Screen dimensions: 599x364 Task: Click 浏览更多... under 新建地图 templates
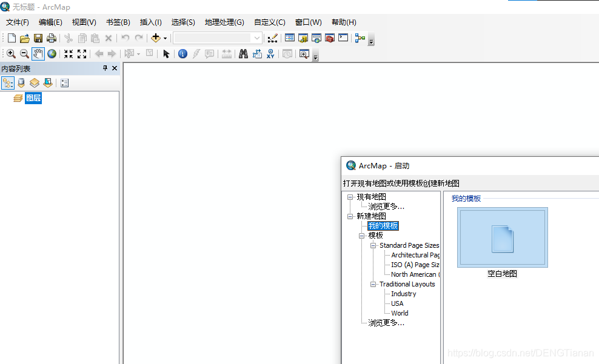[x=386, y=323]
